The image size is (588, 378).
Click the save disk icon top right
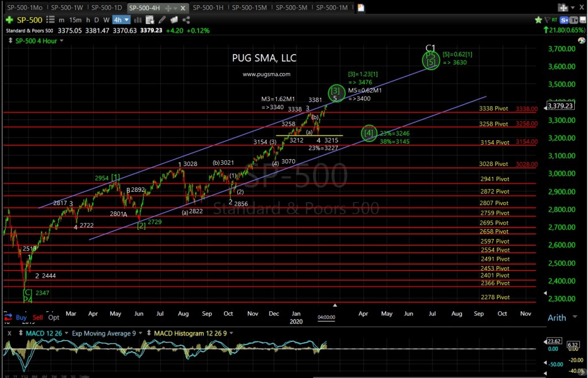[x=582, y=20]
